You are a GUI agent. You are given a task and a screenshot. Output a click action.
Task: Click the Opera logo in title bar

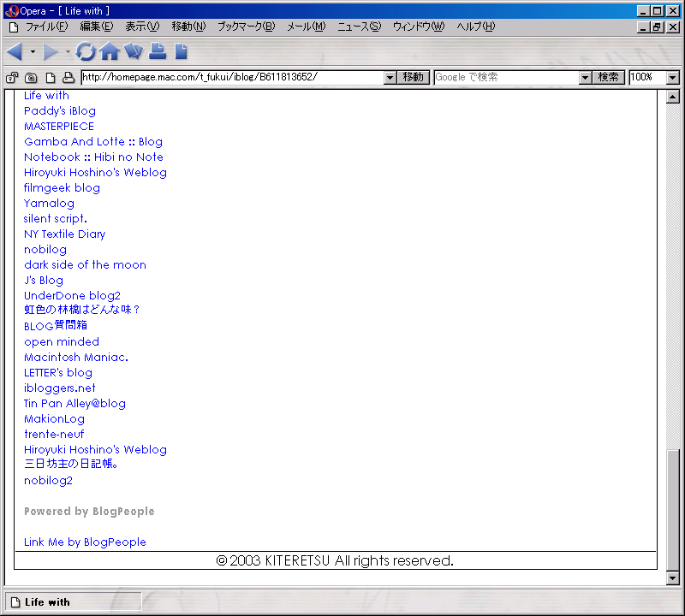coord(11,11)
